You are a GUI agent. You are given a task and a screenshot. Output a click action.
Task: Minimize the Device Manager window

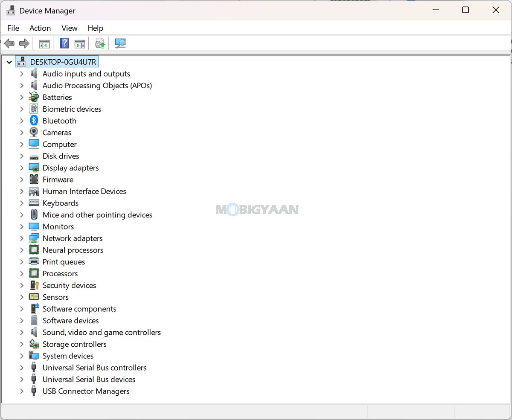coord(436,10)
